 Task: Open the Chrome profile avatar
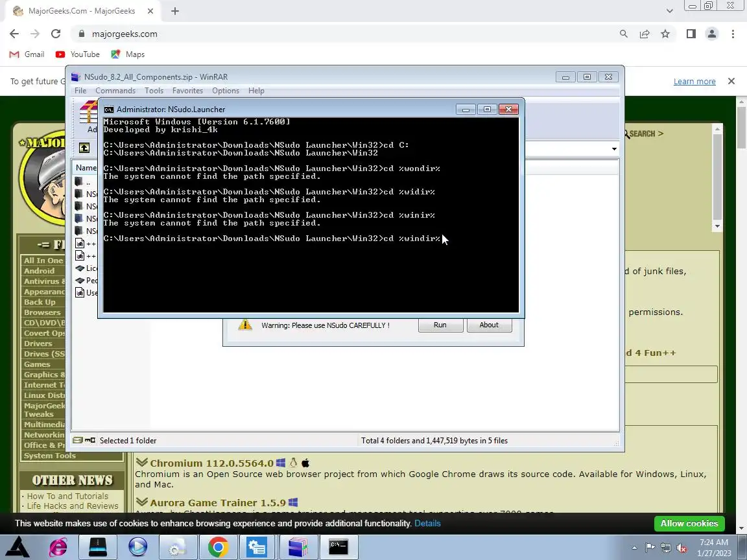(712, 34)
